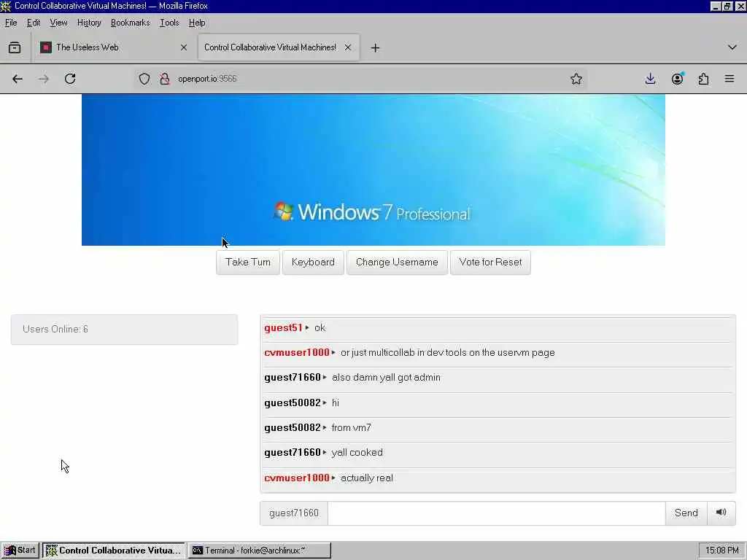Click the 'hi' message from guest50082
Screen dimensions: 747x560
tap(336, 402)
